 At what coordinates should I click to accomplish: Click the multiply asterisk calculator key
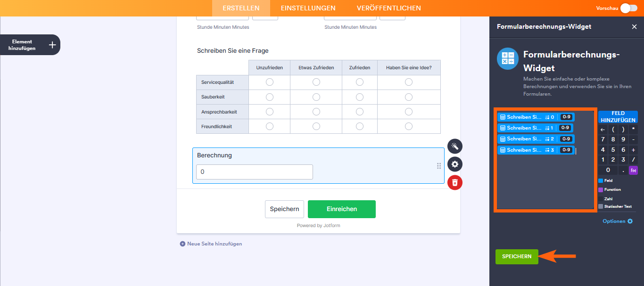coord(633,129)
